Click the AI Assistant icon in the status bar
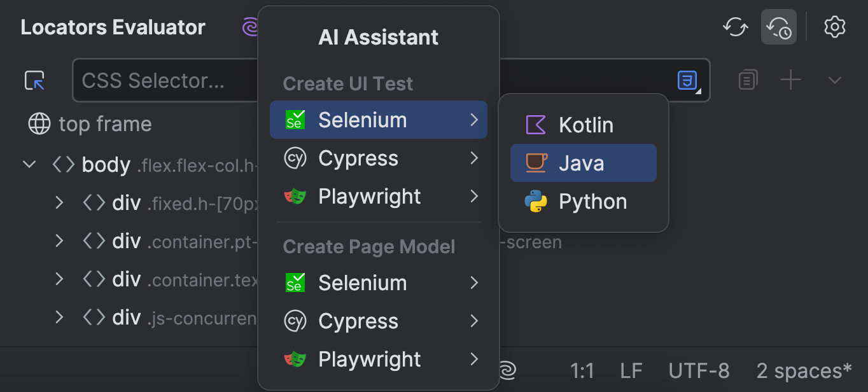 click(507, 370)
